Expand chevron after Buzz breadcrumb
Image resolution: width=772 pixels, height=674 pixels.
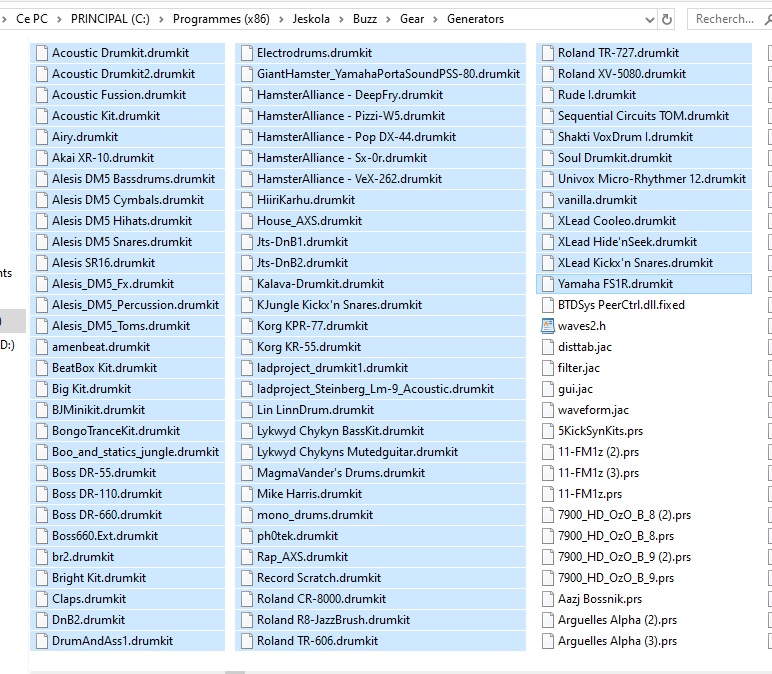click(x=388, y=20)
